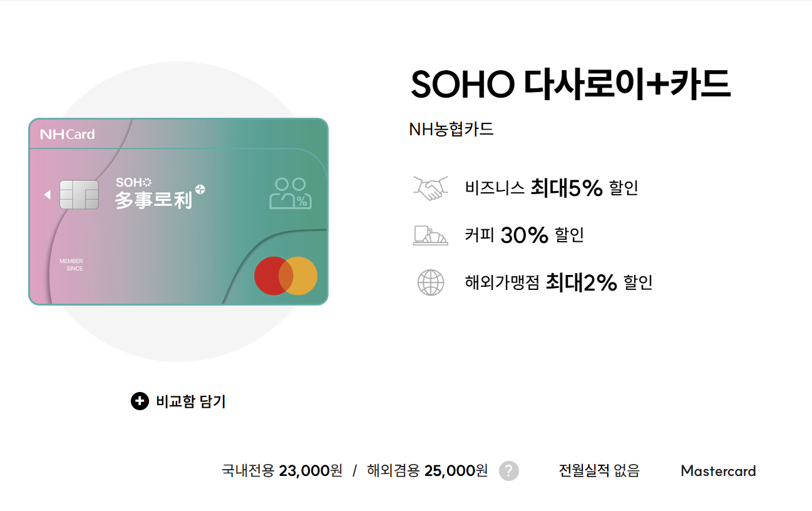Click the globe icon beside 해외가맹점 benefit
This screenshot has width=812, height=511.
pyautogui.click(x=429, y=282)
